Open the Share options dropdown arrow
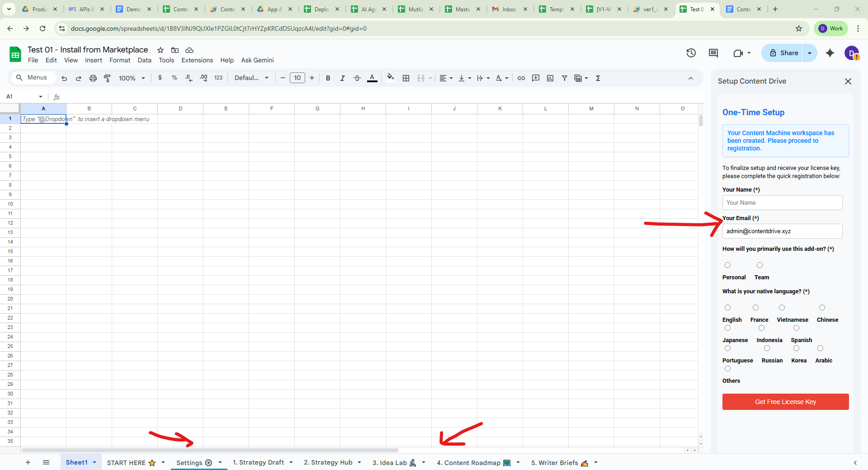This screenshot has width=868, height=470. point(810,53)
